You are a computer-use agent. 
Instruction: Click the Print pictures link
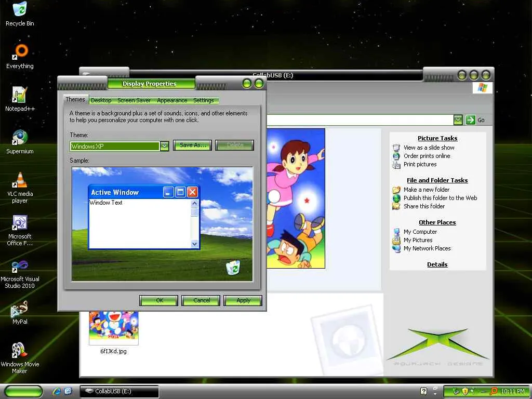click(420, 165)
